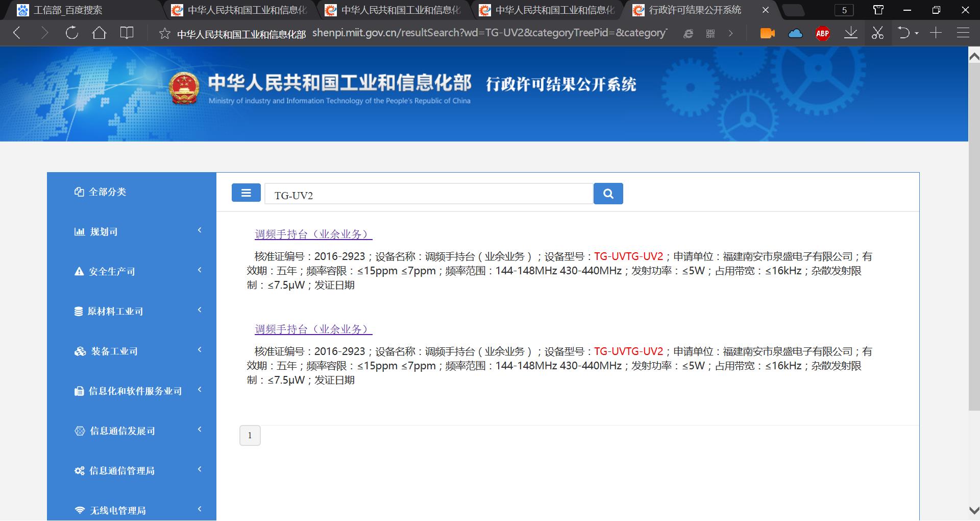Expand the 规划司 chevron
The width and height of the screenshot is (980, 521).
pos(200,230)
